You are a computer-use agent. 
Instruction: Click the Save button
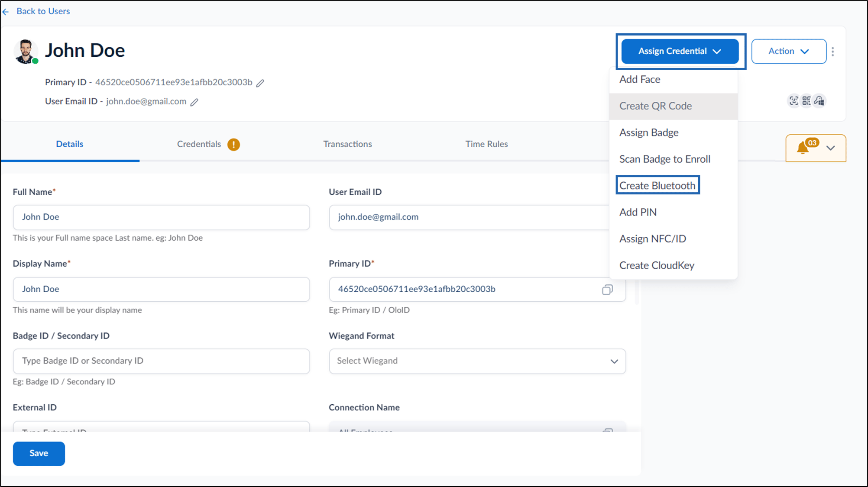(39, 453)
